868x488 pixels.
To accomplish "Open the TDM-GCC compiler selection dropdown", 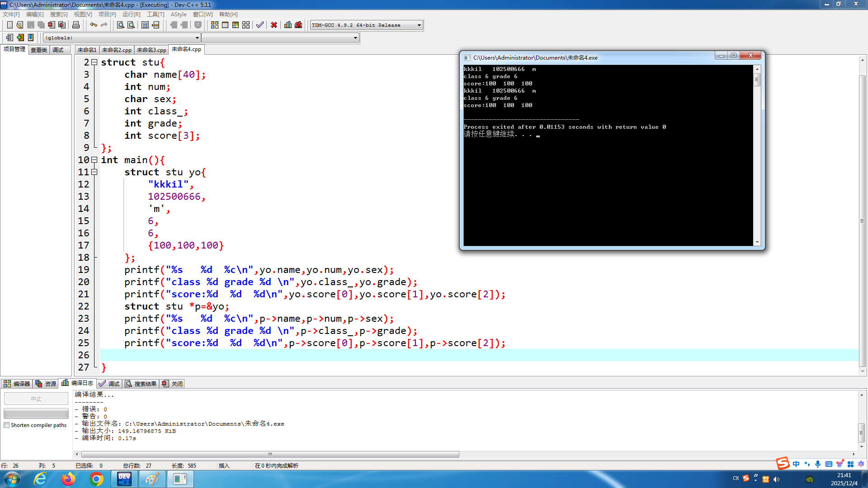I will pyautogui.click(x=419, y=25).
